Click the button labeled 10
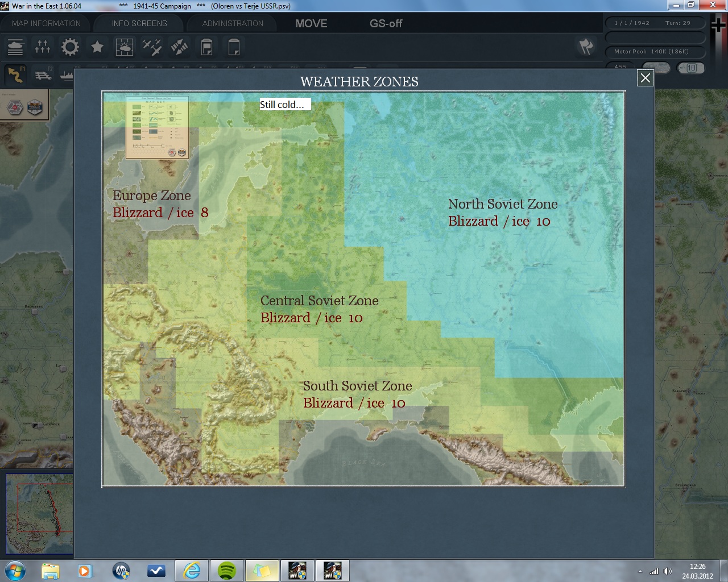Viewport: 728px width, 582px height. click(691, 68)
